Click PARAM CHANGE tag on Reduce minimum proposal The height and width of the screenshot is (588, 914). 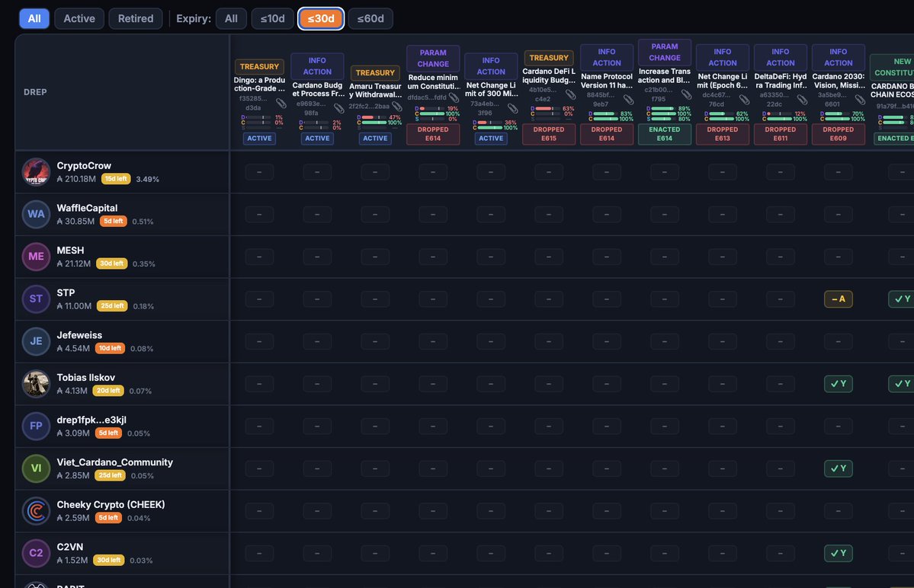click(433, 58)
